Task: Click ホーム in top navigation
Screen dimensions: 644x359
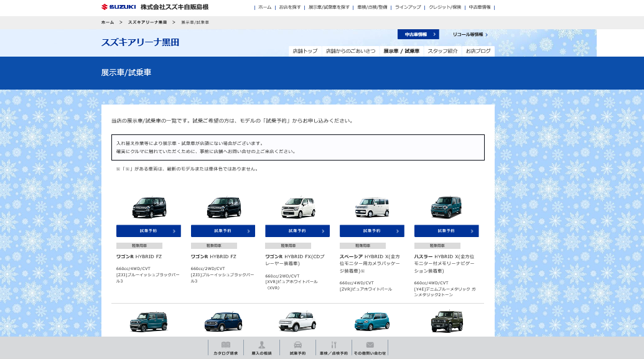Action: coord(265,7)
